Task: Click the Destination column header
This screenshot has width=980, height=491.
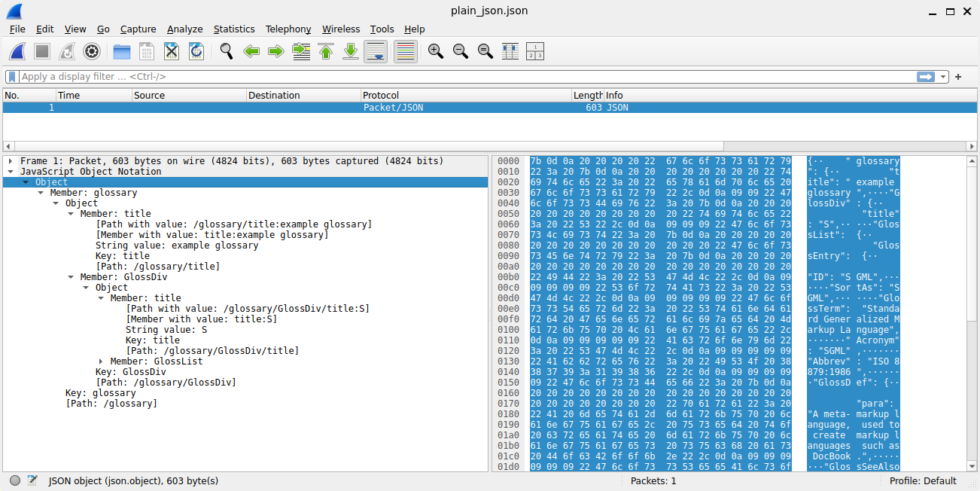Action: (303, 96)
